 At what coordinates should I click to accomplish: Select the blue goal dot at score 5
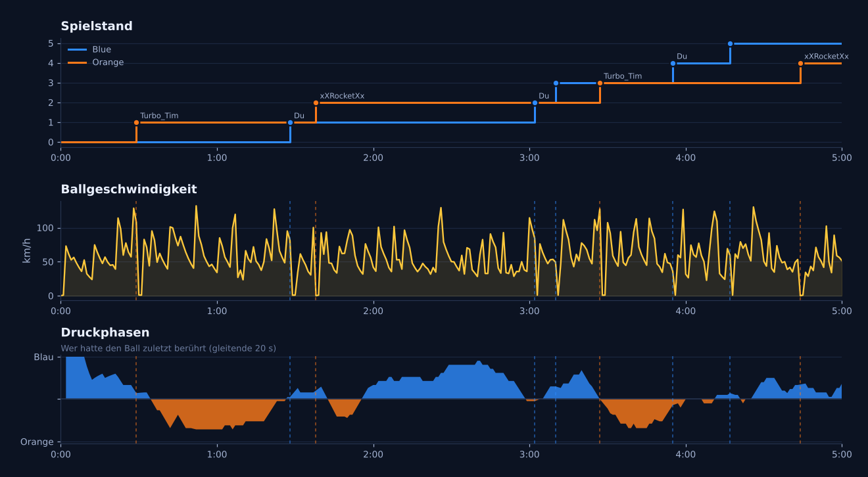pyautogui.click(x=730, y=44)
